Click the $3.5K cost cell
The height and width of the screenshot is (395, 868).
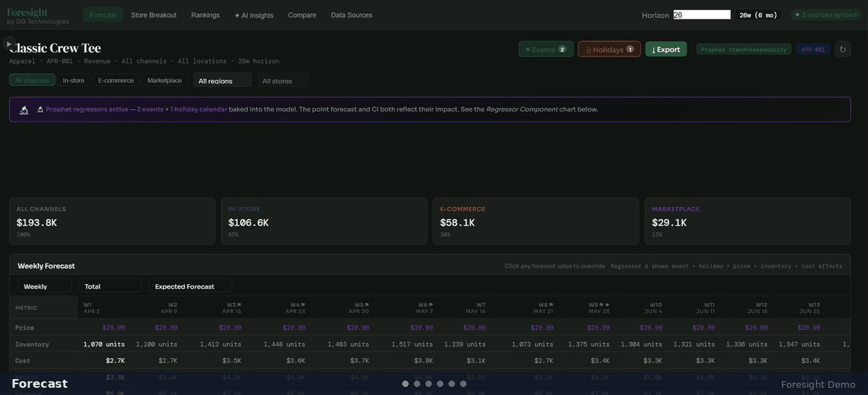pyautogui.click(x=231, y=360)
